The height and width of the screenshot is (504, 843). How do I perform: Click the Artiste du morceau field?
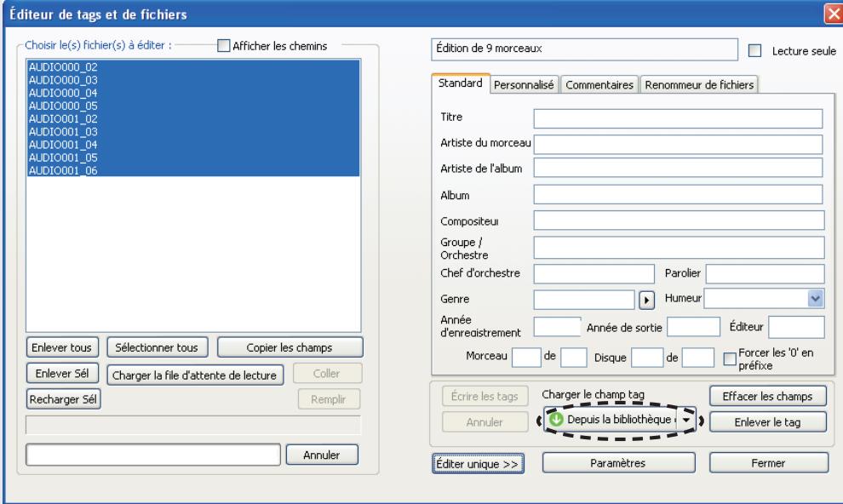click(678, 144)
